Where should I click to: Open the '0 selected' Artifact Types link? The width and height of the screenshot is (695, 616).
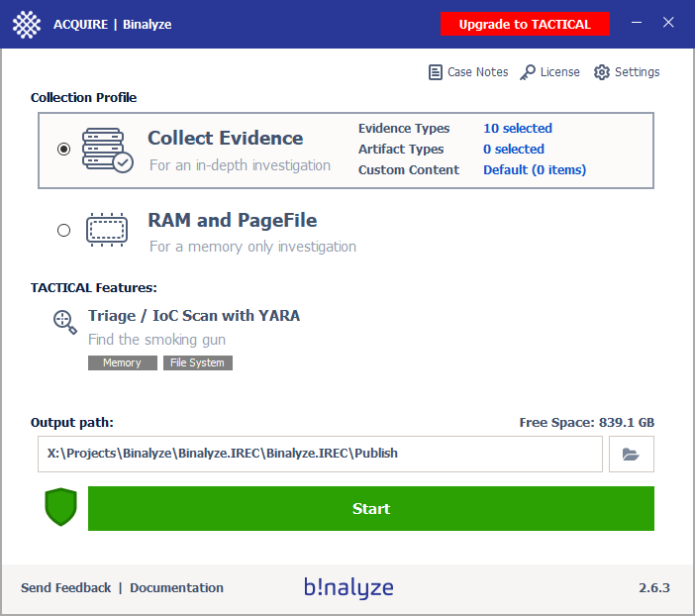(513, 150)
